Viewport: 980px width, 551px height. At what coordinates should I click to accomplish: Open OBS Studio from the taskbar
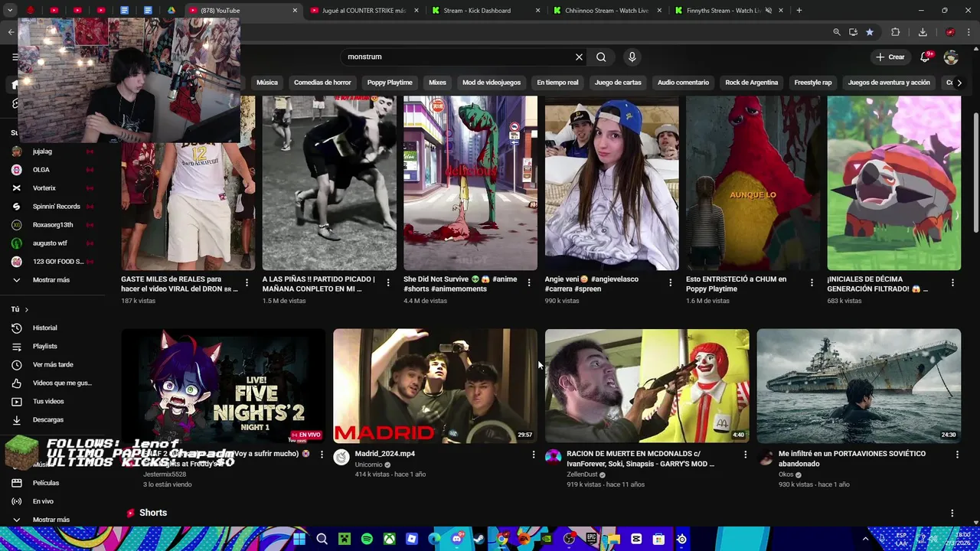click(x=569, y=539)
